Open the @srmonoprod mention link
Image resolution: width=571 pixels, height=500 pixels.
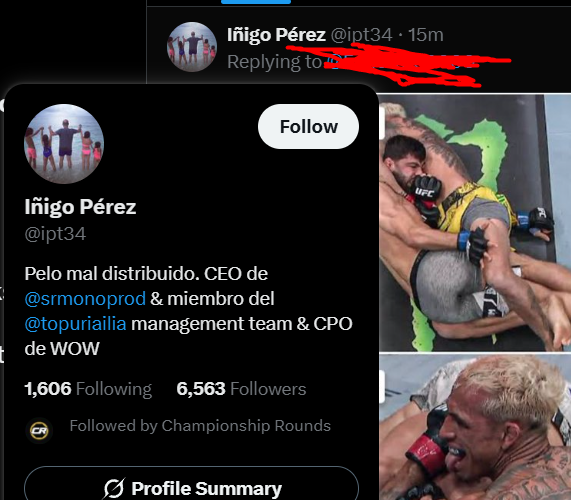(x=85, y=299)
